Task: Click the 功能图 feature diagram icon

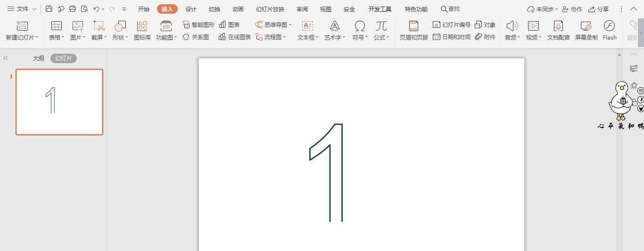Action: (x=166, y=26)
